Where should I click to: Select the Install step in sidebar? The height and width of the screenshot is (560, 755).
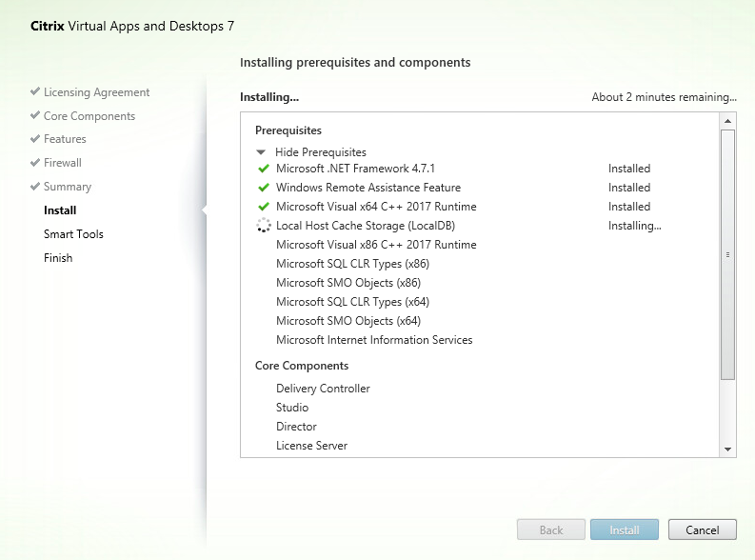tap(60, 210)
